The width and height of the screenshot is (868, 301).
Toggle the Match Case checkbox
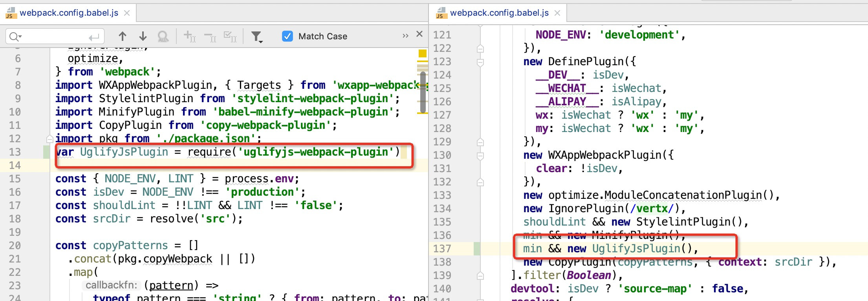point(288,37)
